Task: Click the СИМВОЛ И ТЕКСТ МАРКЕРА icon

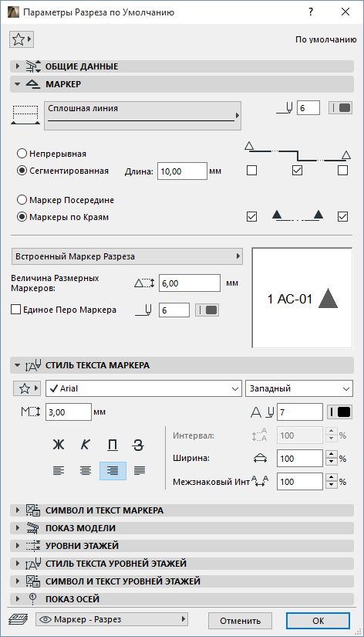Action: tap(33, 510)
